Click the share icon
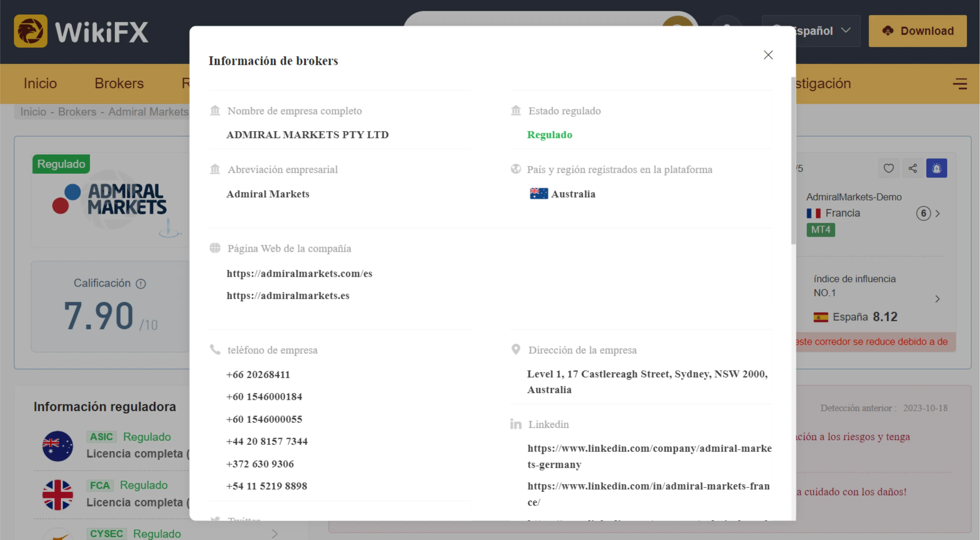The image size is (980, 540). pos(912,168)
